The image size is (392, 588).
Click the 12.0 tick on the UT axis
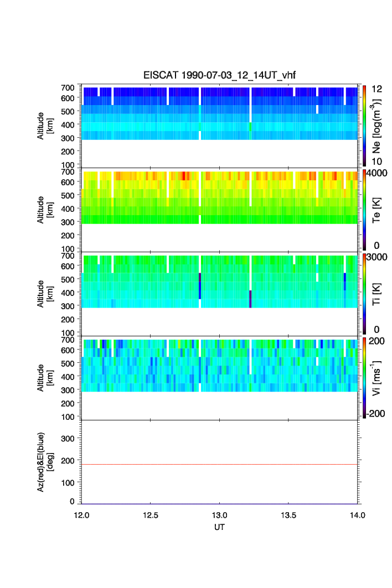coord(81,515)
